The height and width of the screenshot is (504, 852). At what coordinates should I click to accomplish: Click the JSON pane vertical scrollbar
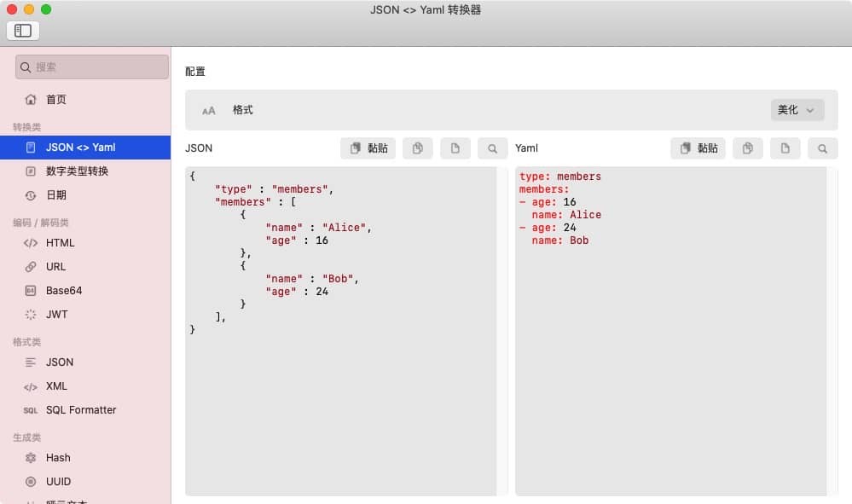pyautogui.click(x=502, y=331)
